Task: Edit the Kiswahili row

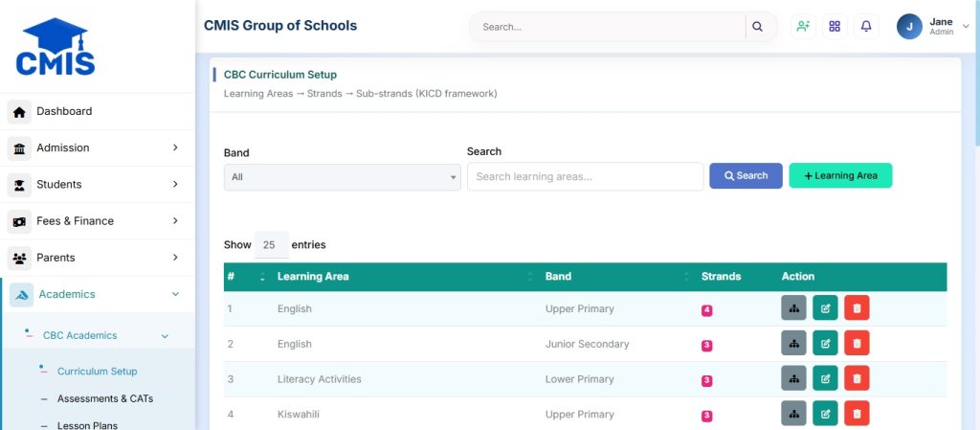Action: tap(825, 413)
